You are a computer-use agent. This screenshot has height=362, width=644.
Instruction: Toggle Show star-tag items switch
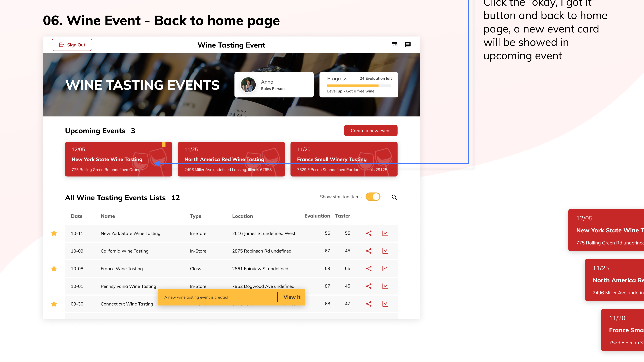[373, 197]
